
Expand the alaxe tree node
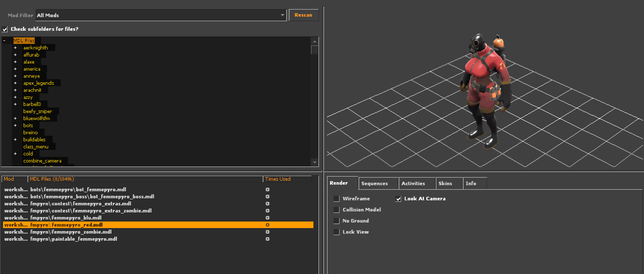click(15, 62)
